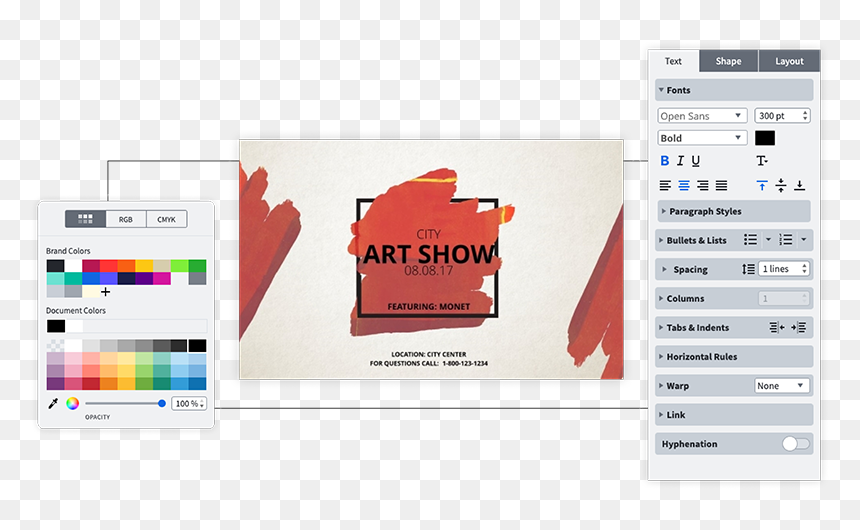Center align the text
860x530 pixels.
click(684, 185)
